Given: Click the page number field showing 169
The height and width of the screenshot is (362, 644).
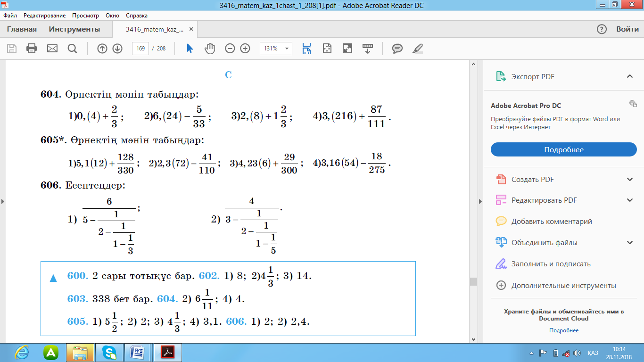Looking at the screenshot, I should [140, 48].
